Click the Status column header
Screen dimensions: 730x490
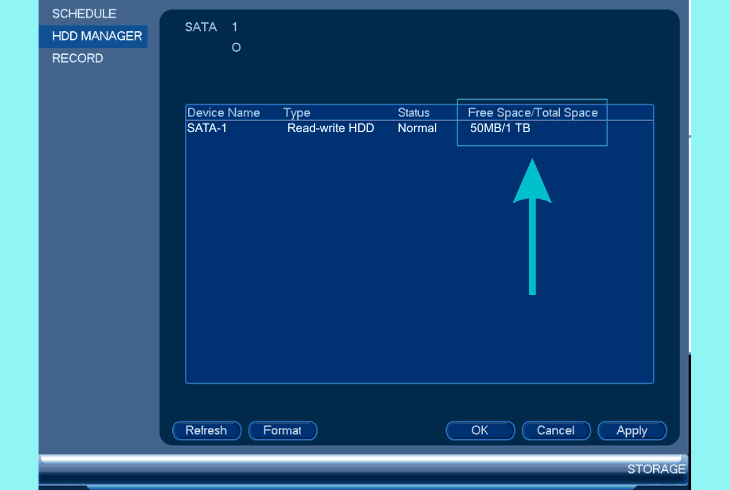coord(413,113)
